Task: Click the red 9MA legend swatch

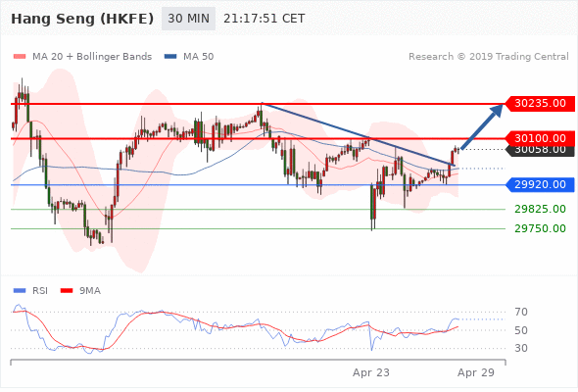Action: 67,291
